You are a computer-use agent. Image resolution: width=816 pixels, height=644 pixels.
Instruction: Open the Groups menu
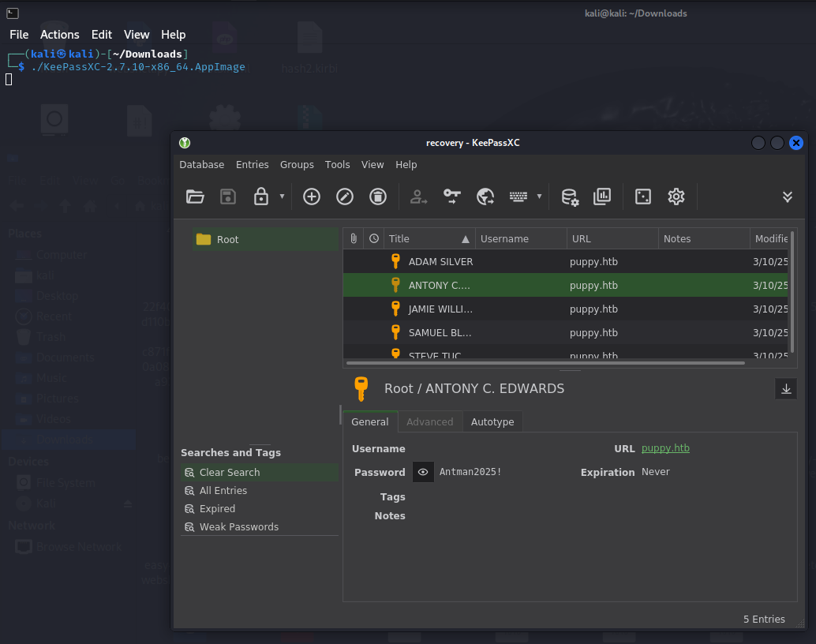(x=298, y=165)
